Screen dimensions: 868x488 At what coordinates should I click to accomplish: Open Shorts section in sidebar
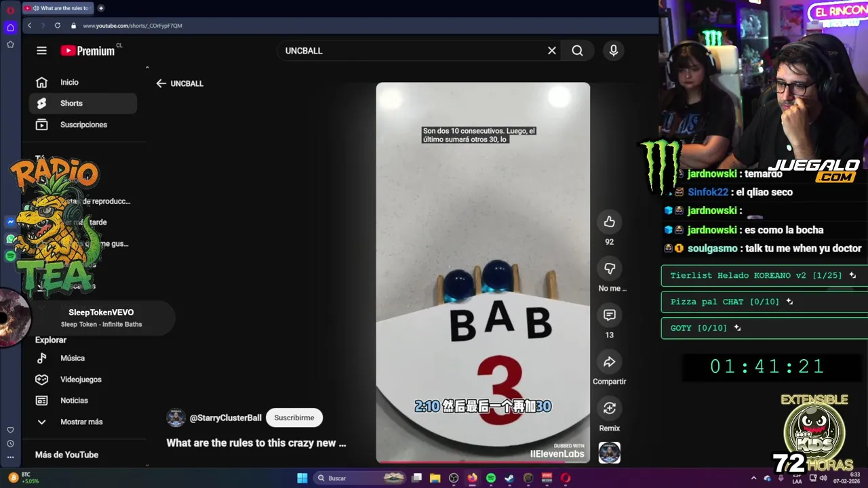click(83, 104)
